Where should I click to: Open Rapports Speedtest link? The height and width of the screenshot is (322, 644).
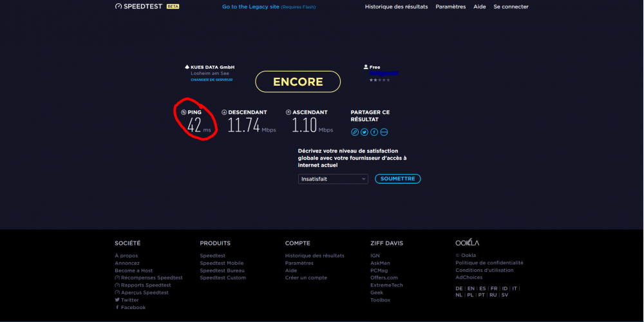[143, 285]
